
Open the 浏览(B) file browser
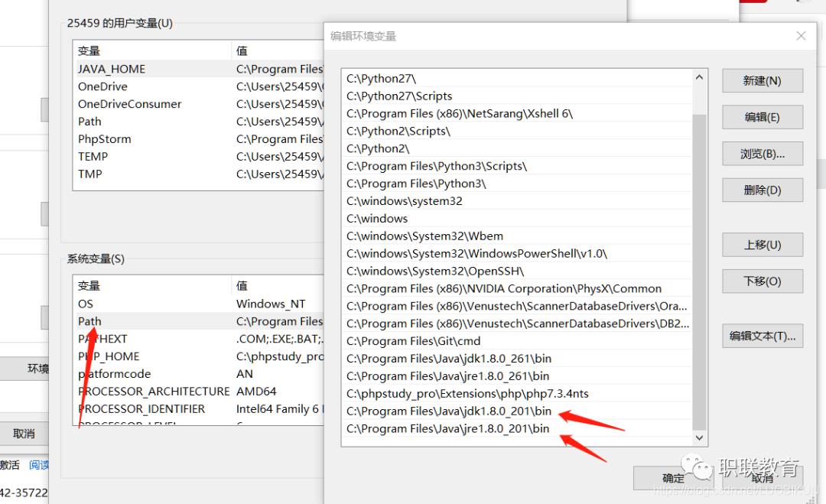coord(762,154)
